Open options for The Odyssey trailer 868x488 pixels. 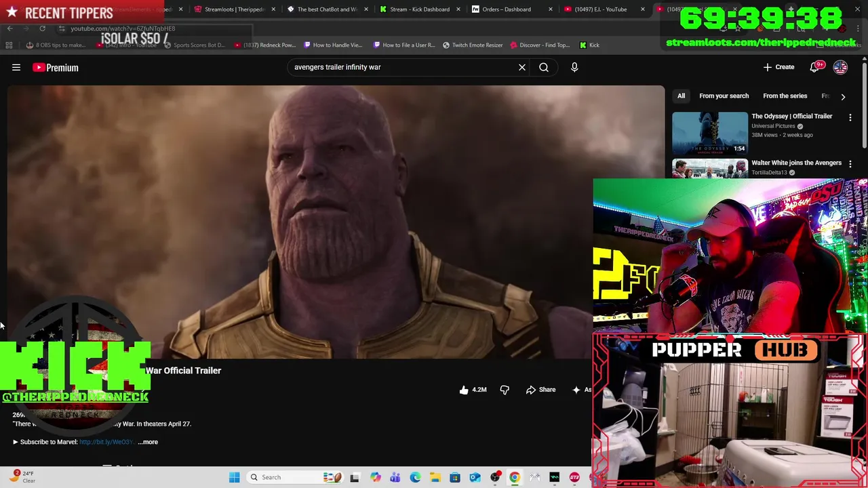click(x=850, y=117)
